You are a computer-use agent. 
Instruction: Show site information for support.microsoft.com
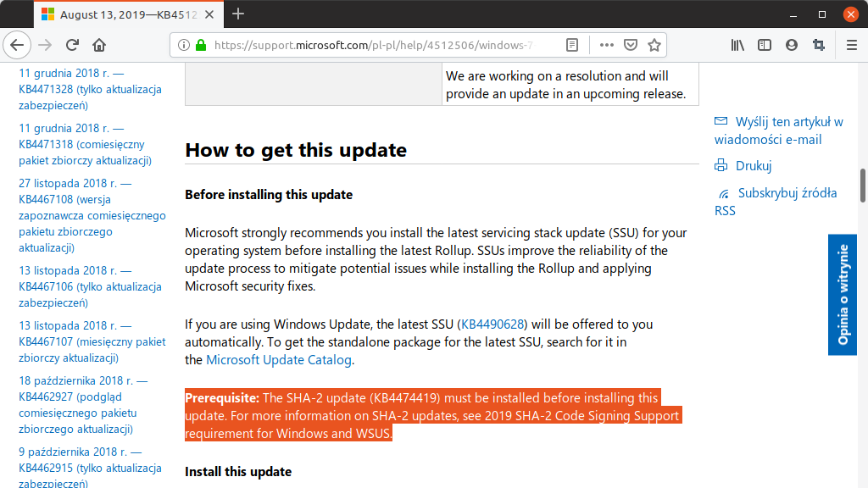tap(184, 45)
